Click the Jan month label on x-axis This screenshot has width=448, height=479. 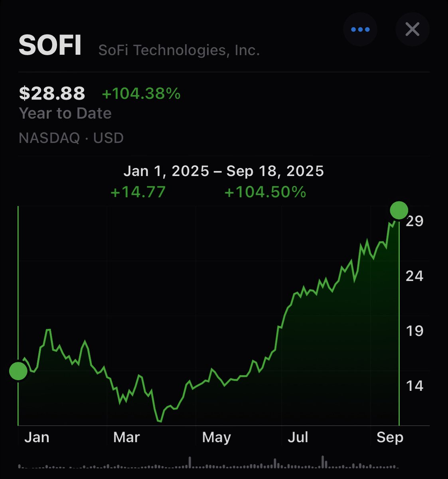[37, 437]
